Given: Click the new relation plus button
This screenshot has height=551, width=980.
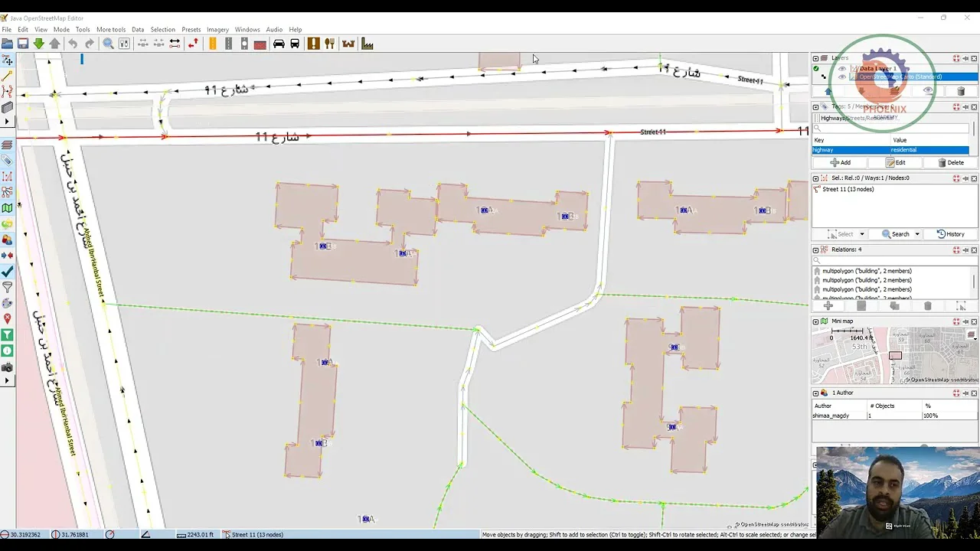Looking at the screenshot, I should coord(828,306).
